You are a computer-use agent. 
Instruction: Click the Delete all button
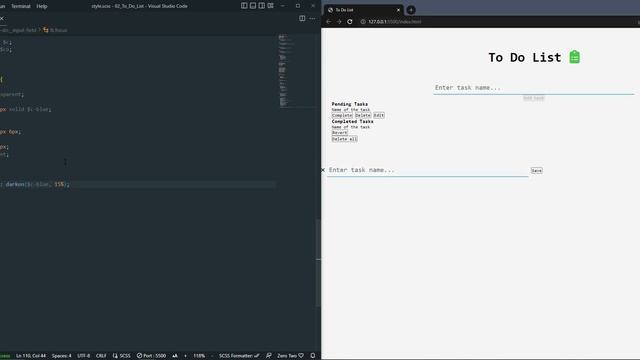(344, 139)
